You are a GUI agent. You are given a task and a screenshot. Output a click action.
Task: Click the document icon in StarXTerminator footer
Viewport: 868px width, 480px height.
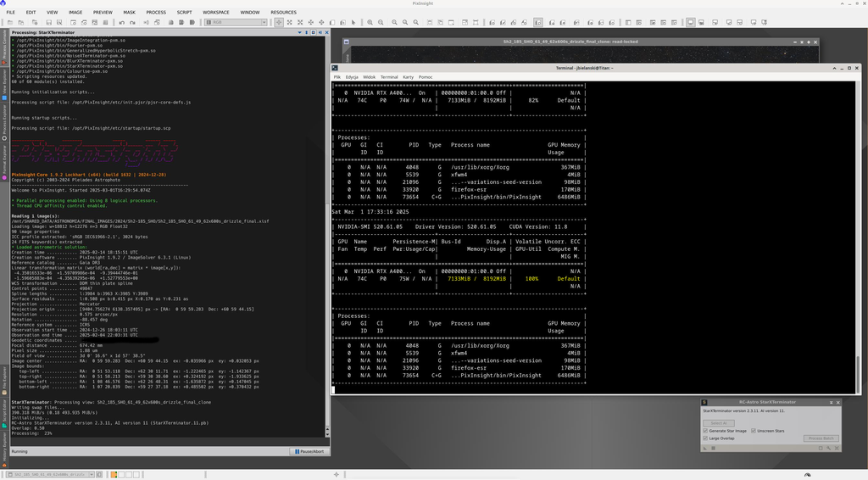(821, 449)
